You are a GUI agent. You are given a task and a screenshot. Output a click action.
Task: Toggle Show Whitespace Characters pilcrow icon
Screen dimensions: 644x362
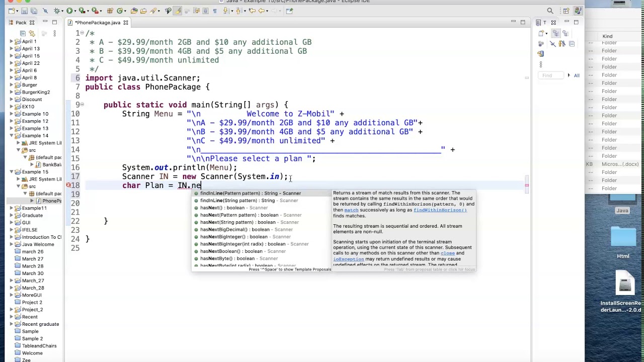(215, 11)
